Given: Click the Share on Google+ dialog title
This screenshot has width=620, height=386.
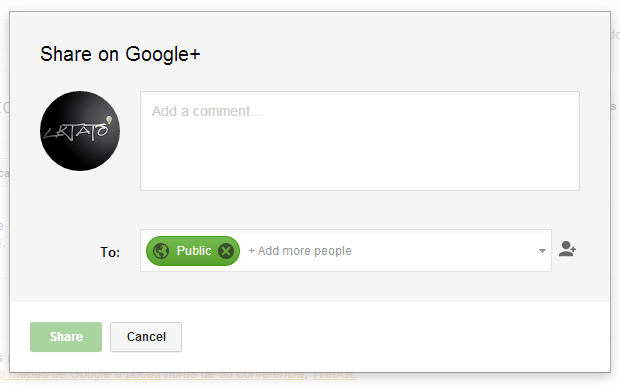Looking at the screenshot, I should tap(120, 54).
